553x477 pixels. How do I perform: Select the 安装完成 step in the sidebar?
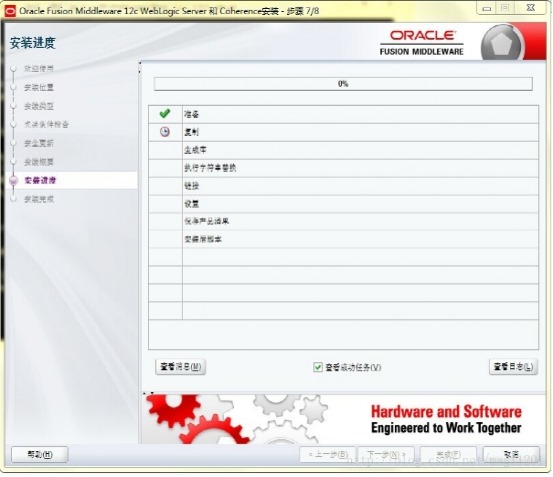tap(39, 199)
